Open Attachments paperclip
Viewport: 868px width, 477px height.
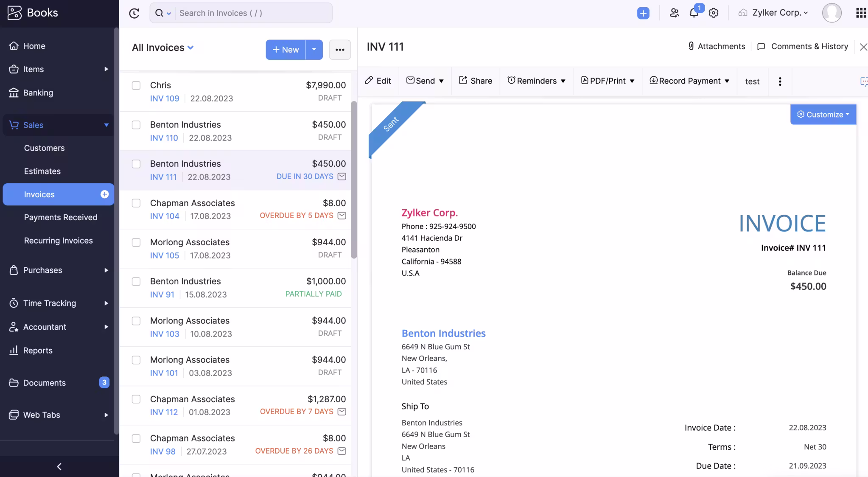coord(716,46)
